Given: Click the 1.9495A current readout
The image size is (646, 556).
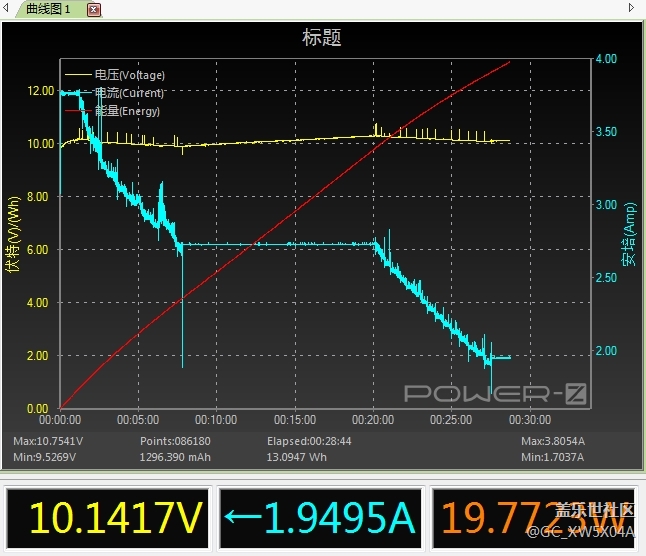Looking at the screenshot, I should point(320,519).
